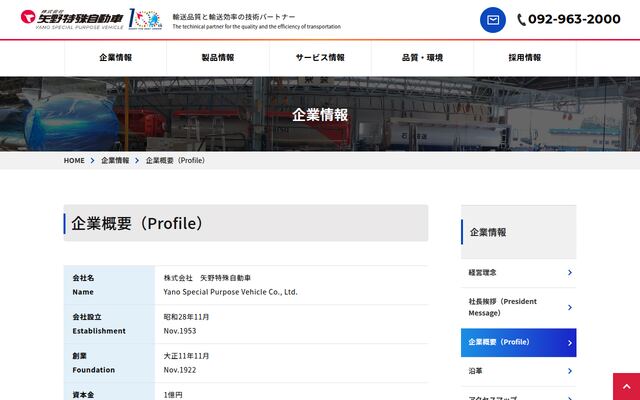Go to HOME in breadcrumb
Screen dimensions: 640x400
(x=74, y=160)
